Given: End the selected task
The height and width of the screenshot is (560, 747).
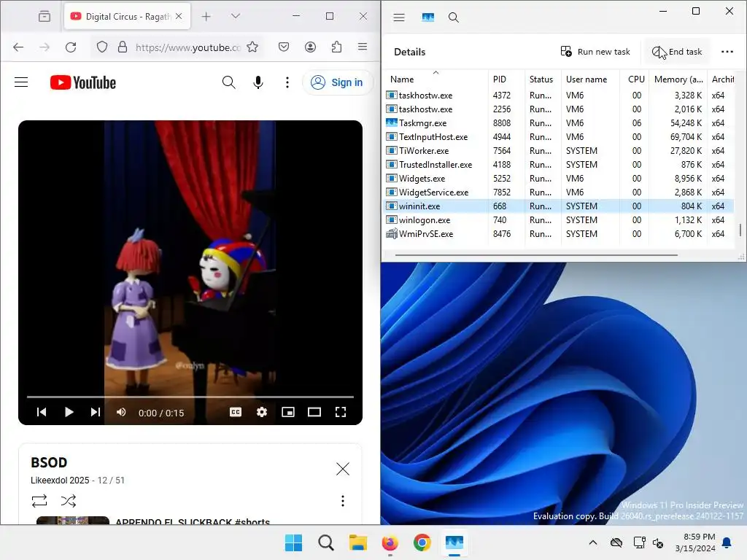Looking at the screenshot, I should 676,52.
